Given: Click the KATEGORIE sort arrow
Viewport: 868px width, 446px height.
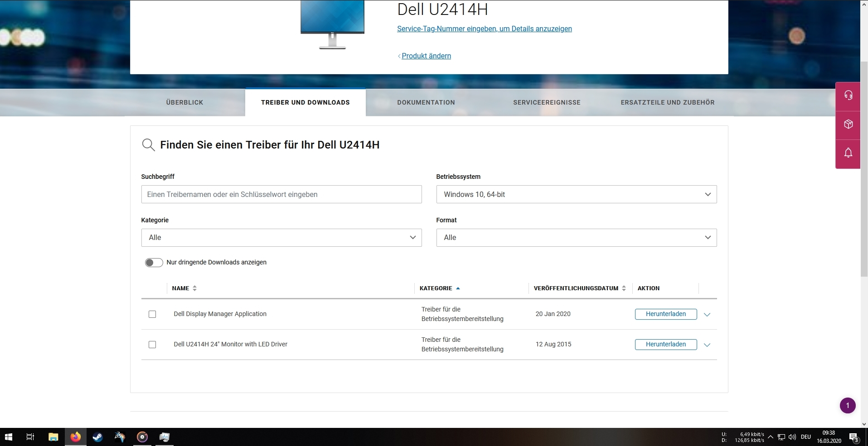Looking at the screenshot, I should (x=458, y=288).
